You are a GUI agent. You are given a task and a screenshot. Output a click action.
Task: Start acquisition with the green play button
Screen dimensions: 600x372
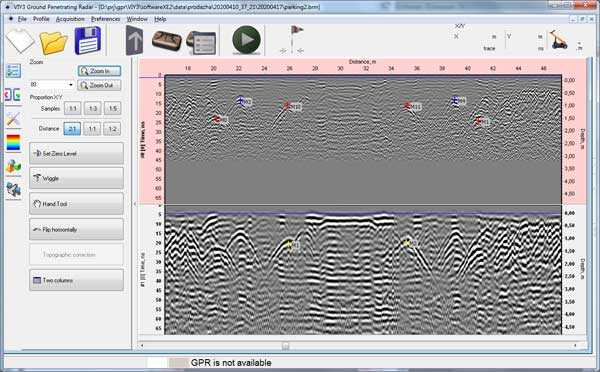coord(246,40)
